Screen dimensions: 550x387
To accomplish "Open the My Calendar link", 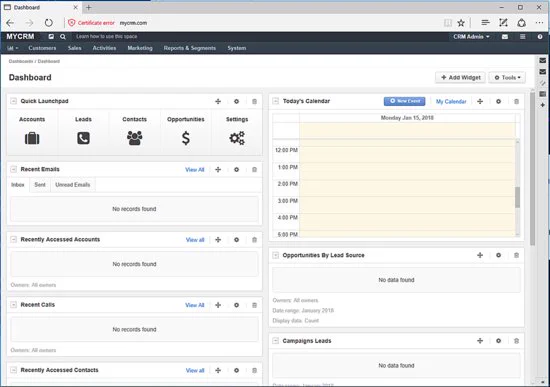I will click(x=451, y=101).
